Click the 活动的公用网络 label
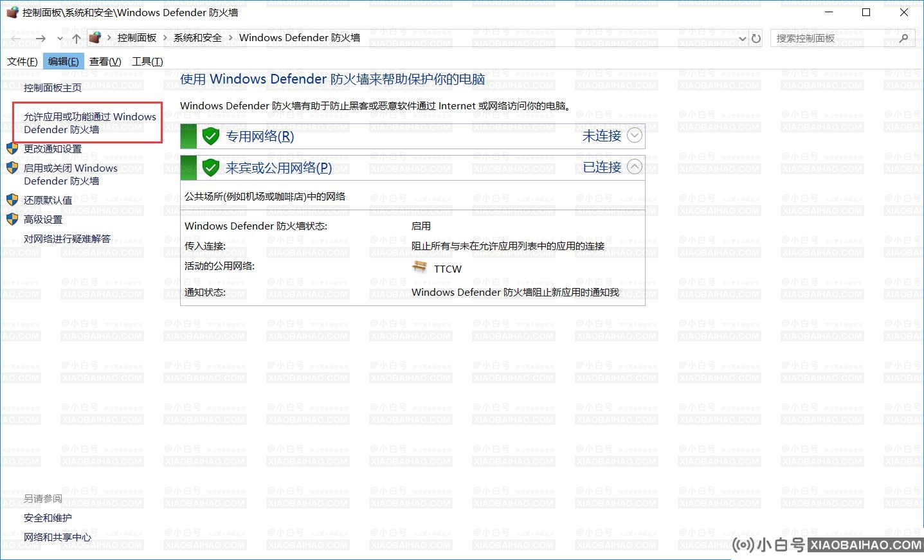Image resolution: width=924 pixels, height=560 pixels. click(x=219, y=266)
